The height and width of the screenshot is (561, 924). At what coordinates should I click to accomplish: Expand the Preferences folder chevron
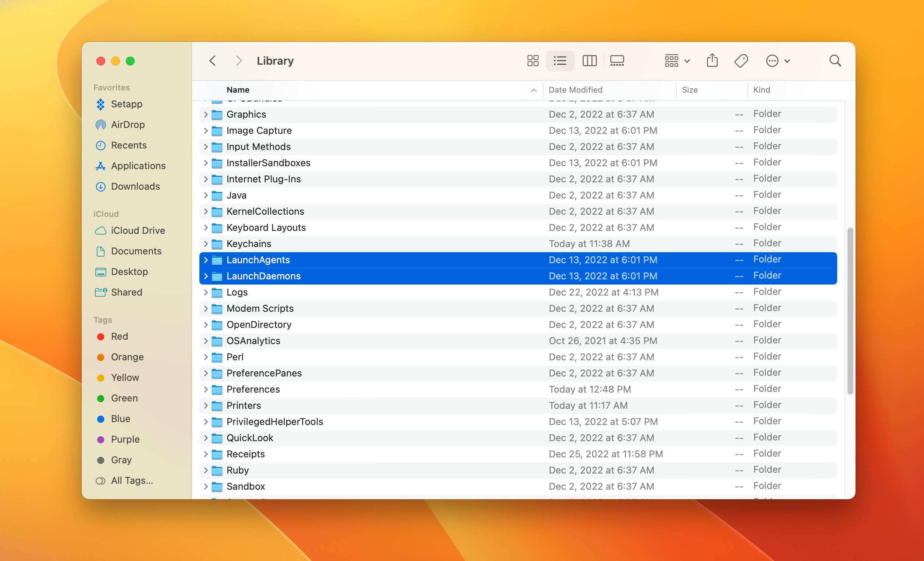(206, 389)
